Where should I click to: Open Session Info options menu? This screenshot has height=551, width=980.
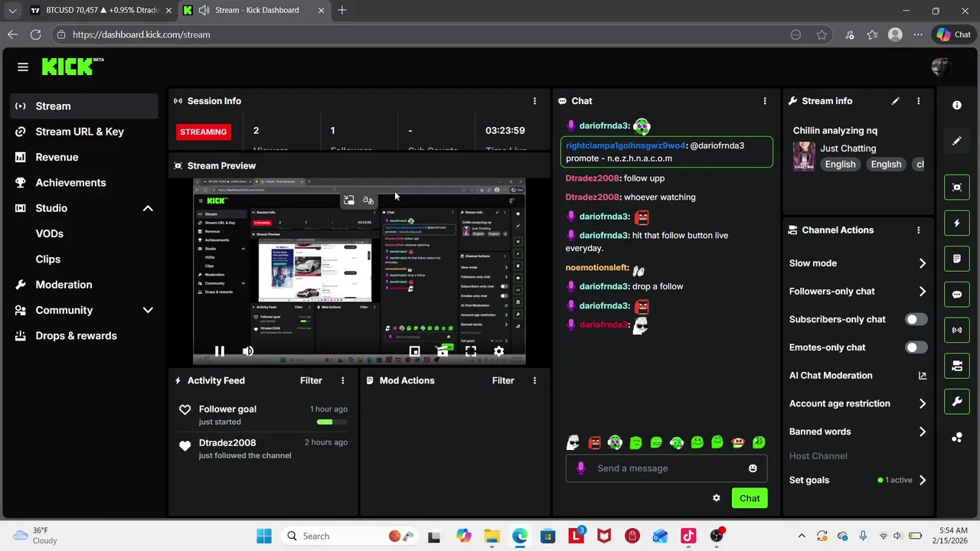pyautogui.click(x=534, y=101)
